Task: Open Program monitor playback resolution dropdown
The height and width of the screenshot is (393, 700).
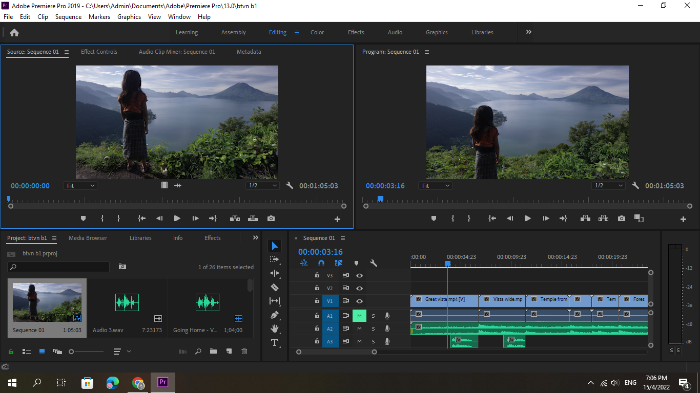Action: point(608,185)
